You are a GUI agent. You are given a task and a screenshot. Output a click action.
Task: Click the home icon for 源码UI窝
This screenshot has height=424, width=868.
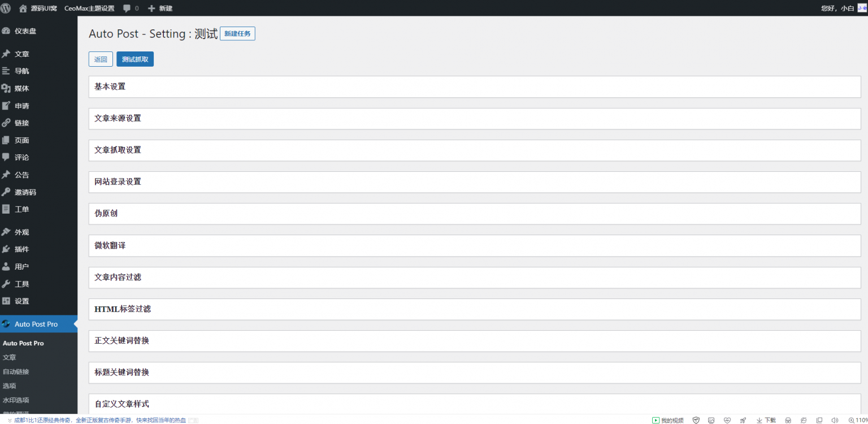point(23,8)
